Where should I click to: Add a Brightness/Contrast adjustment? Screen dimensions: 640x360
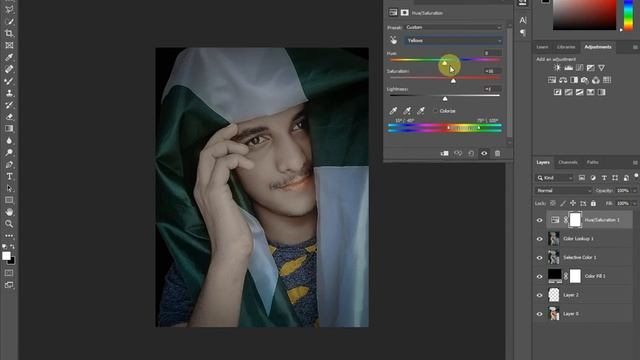[557, 68]
